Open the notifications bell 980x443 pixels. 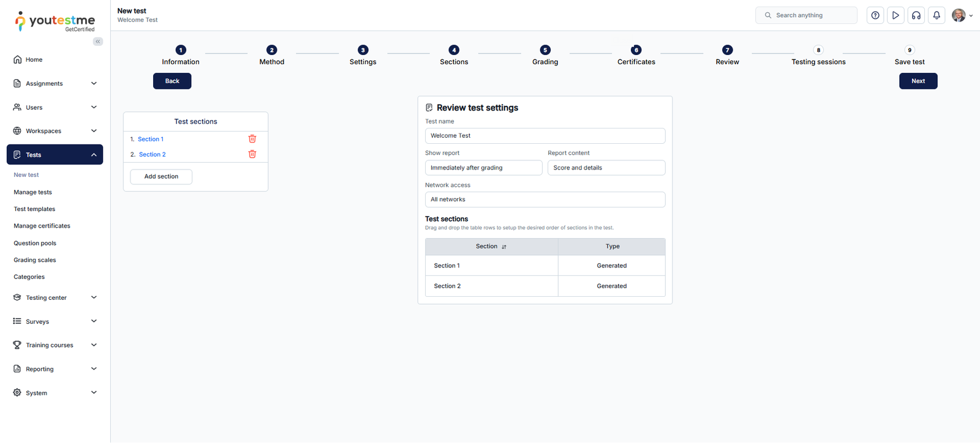(937, 15)
